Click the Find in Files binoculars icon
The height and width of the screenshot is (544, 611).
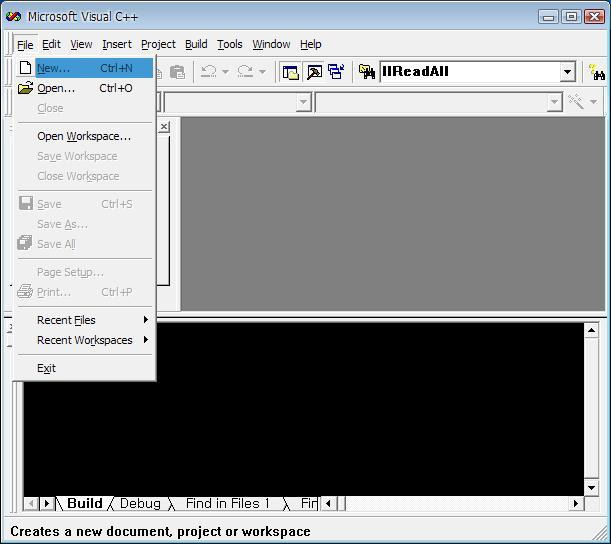click(x=367, y=72)
